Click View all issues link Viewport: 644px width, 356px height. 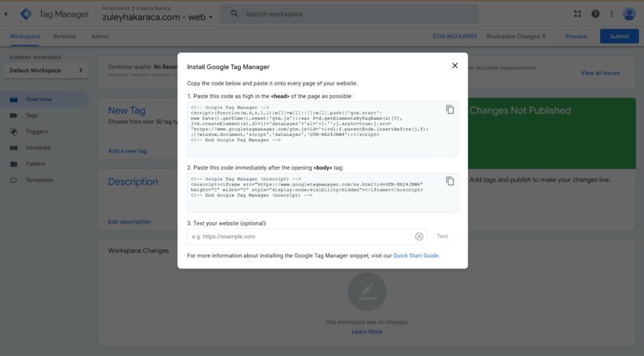(599, 73)
